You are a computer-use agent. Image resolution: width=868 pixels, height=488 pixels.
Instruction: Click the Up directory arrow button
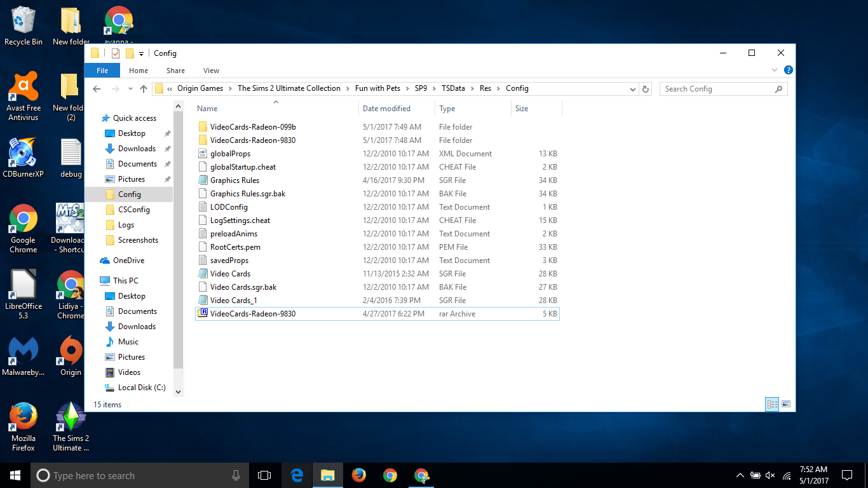(x=144, y=89)
